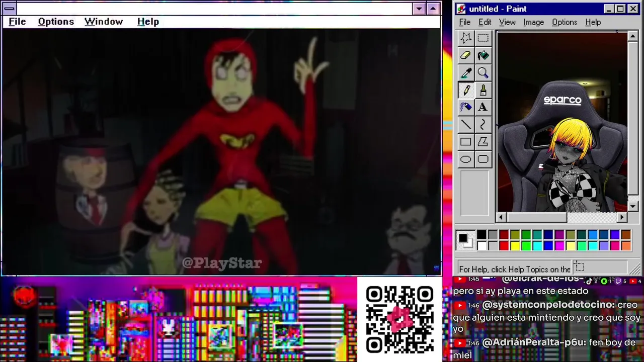This screenshot has height=362, width=644.
Task: Click the QR code image
Action: point(400,319)
